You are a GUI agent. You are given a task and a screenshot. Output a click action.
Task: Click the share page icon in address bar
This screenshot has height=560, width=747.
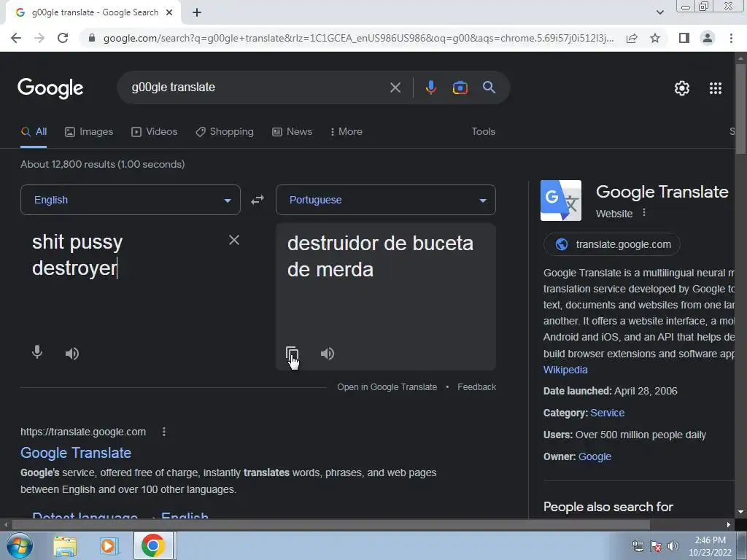[632, 38]
